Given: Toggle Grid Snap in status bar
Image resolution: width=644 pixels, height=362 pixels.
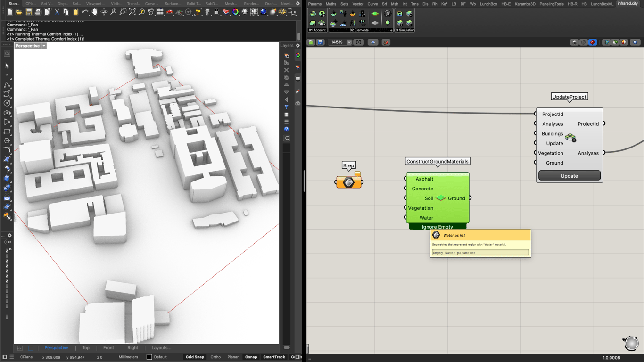Looking at the screenshot, I should [195, 357].
